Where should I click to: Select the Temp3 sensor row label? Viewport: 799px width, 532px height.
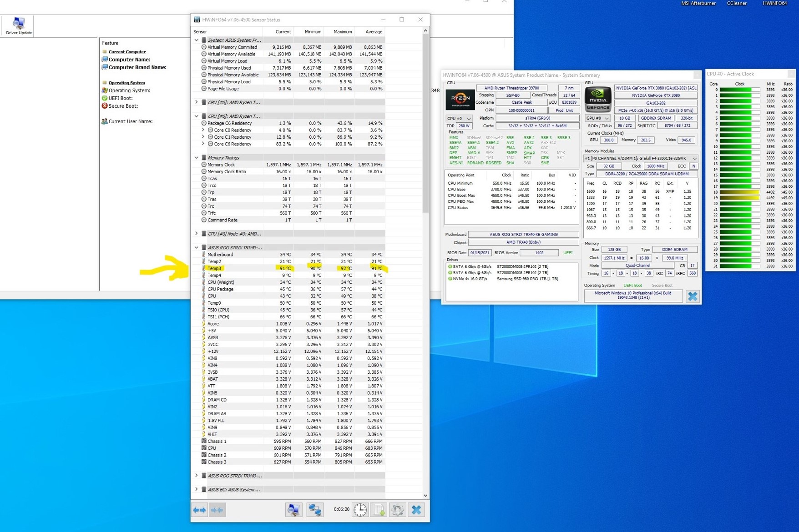click(214, 268)
